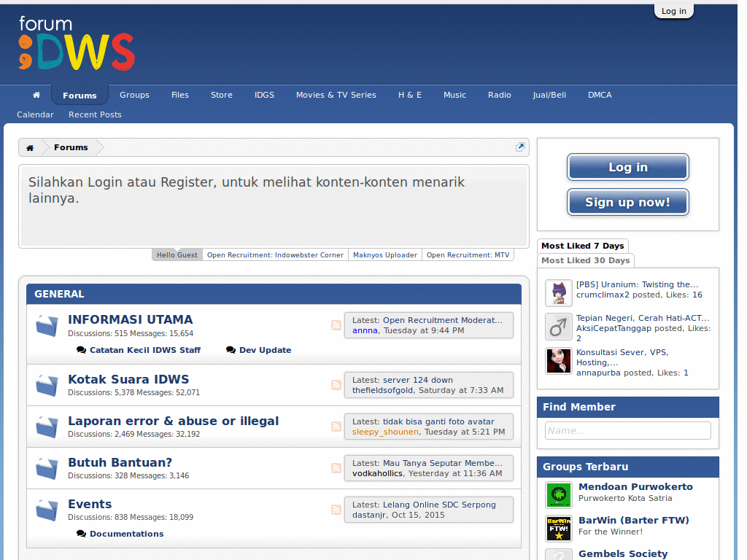Select the Maknyos Uploader notice
This screenshot has width=747, height=560.
pos(385,254)
